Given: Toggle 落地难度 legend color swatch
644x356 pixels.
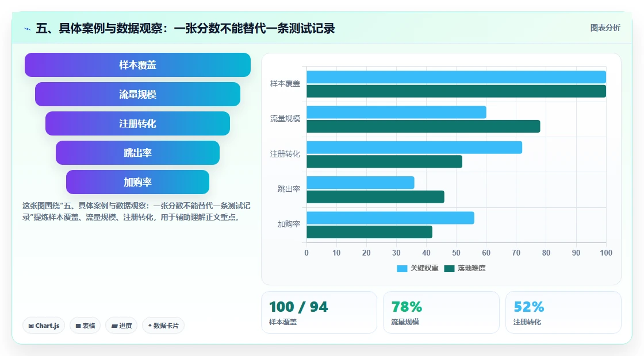Looking at the screenshot, I should coord(449,268).
